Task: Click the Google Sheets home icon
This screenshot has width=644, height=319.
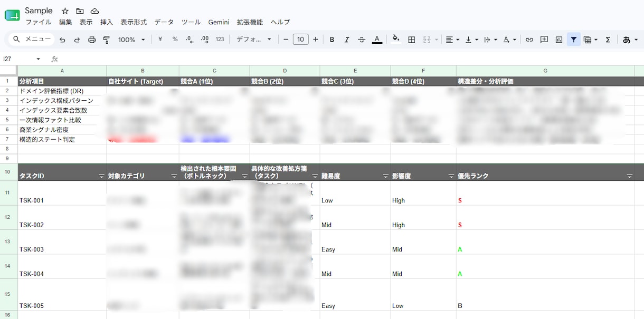Action: point(12,15)
